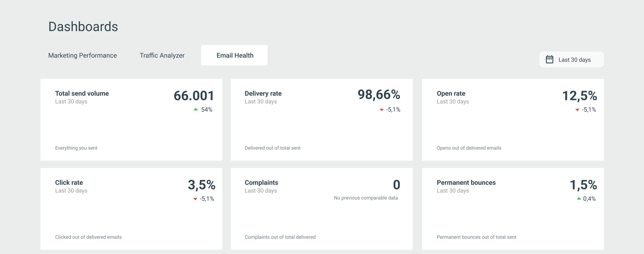This screenshot has width=644, height=254.
Task: Click red down arrow under Delivery rate
Action: (x=381, y=110)
